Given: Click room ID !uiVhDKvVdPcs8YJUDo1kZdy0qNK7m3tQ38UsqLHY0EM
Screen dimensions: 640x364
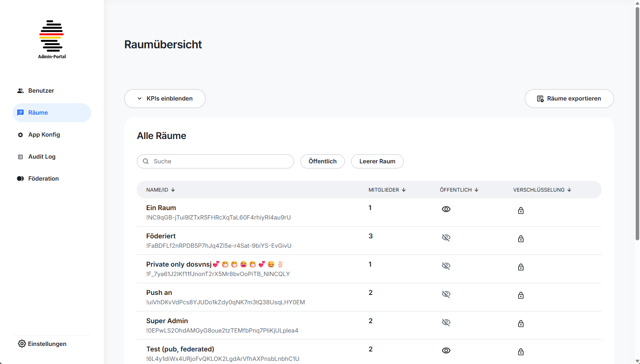Looking at the screenshot, I should [226, 302].
